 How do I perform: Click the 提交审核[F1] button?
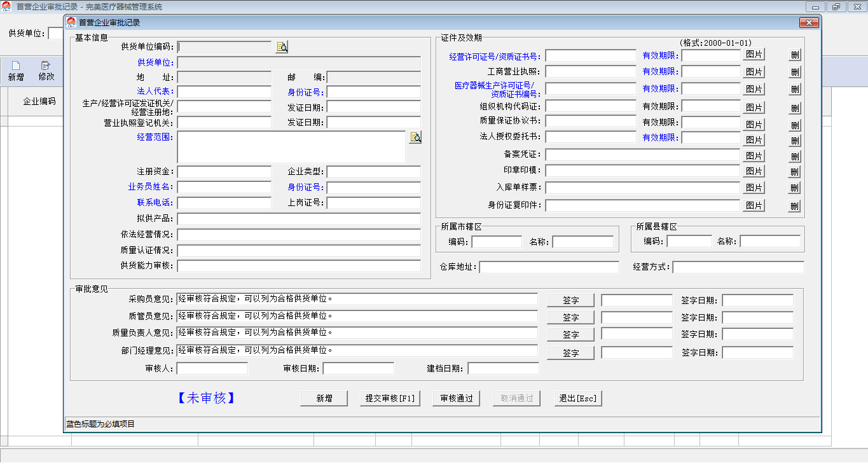click(x=390, y=399)
